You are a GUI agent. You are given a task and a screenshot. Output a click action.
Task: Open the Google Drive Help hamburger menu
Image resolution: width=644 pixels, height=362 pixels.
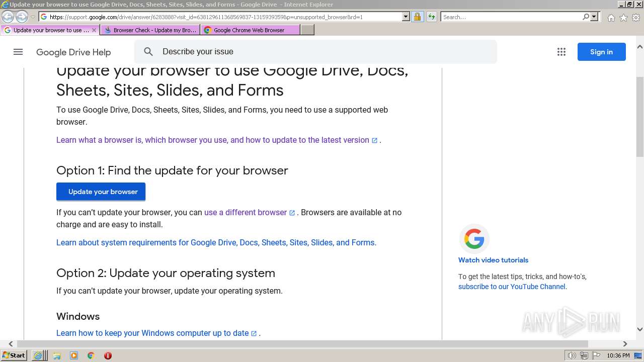(x=18, y=52)
